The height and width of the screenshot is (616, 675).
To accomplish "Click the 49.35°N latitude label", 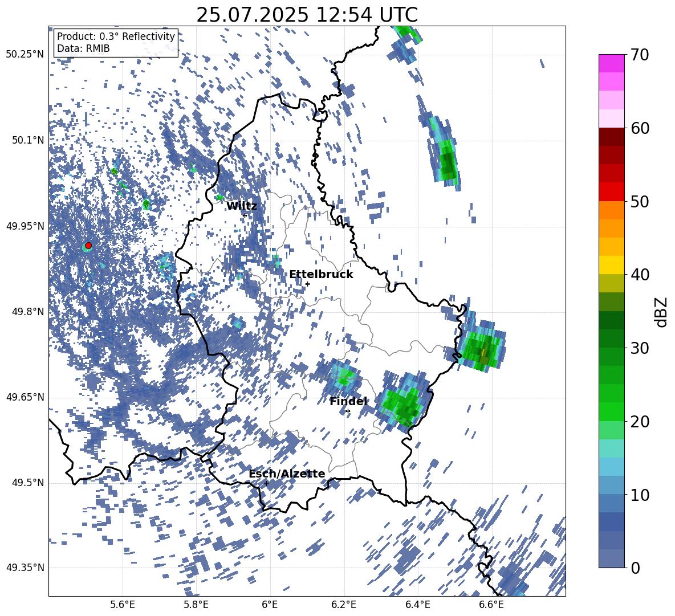I will (25, 568).
